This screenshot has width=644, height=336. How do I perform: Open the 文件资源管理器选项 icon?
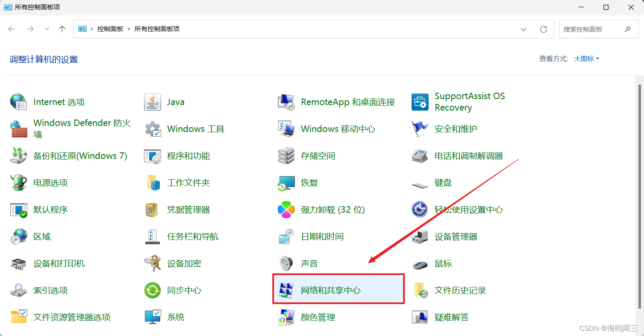pos(18,317)
